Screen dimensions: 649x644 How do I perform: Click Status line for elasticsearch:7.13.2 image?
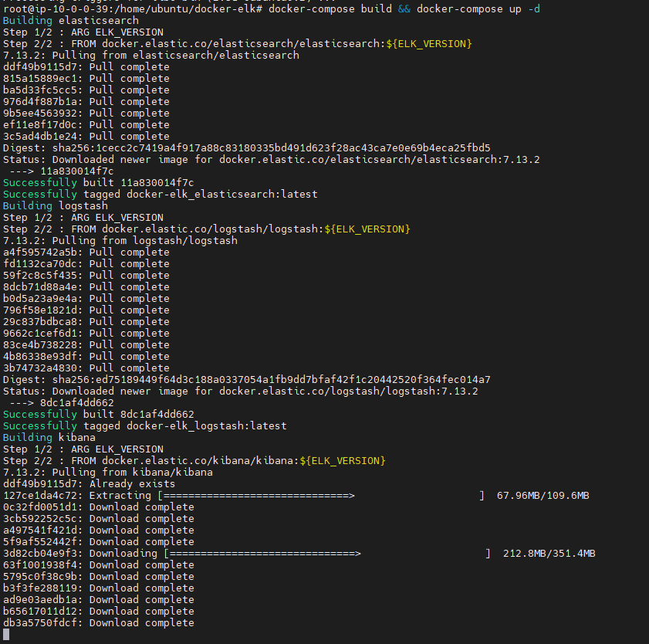coord(271,159)
